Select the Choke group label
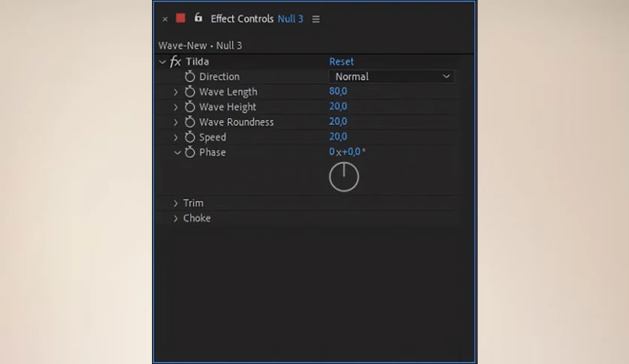The image size is (629, 364). point(197,218)
